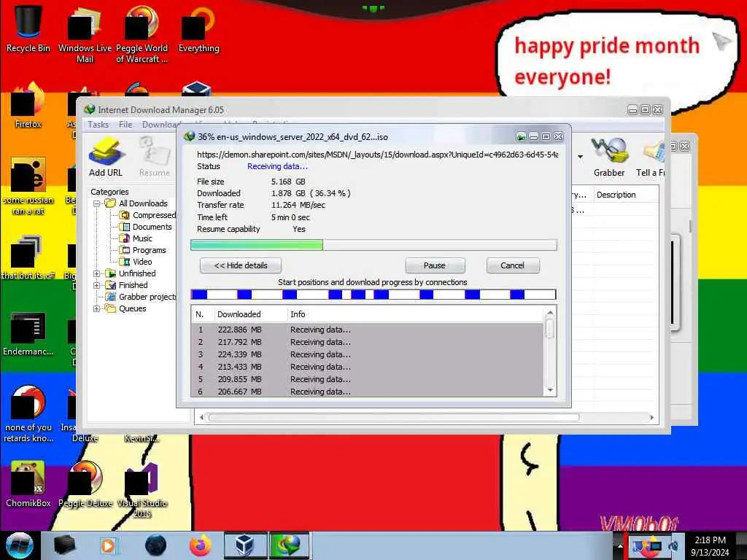Select connection row 1 with 222.886 MB
Image resolution: width=747 pixels, height=560 pixels.
coord(368,330)
